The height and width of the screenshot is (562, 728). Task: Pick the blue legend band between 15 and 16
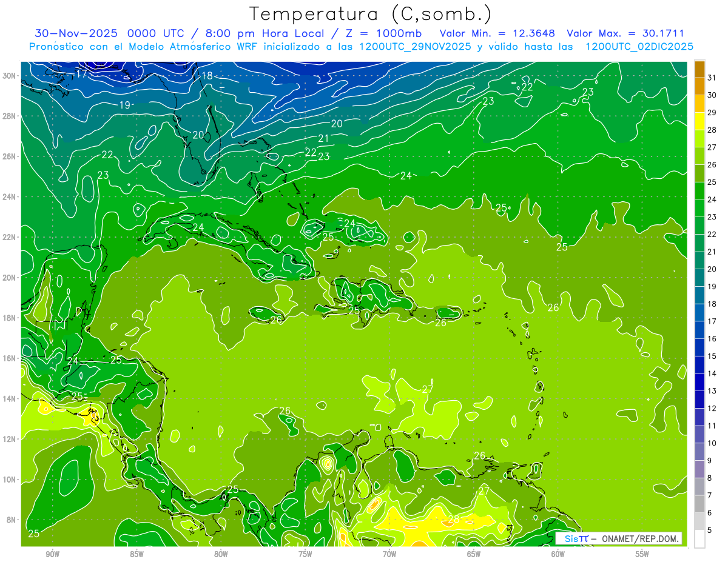click(x=699, y=348)
